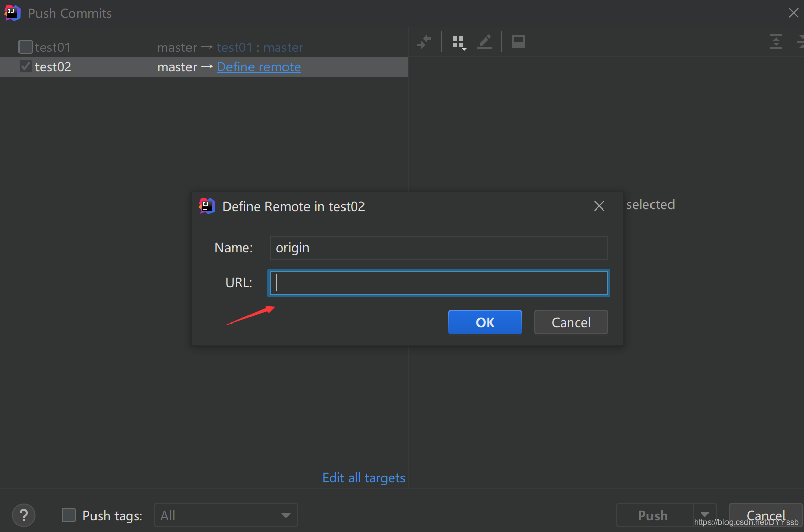This screenshot has width=804, height=532.
Task: Open the Push button's dropdown arrow
Action: point(705,515)
